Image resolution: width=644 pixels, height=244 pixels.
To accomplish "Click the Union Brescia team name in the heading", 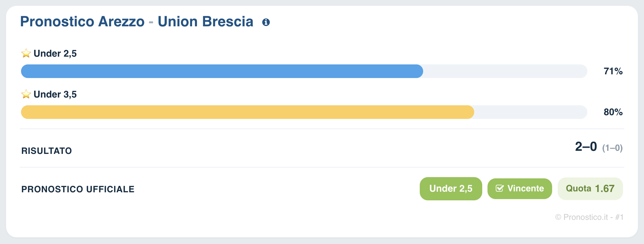I will [x=205, y=22].
